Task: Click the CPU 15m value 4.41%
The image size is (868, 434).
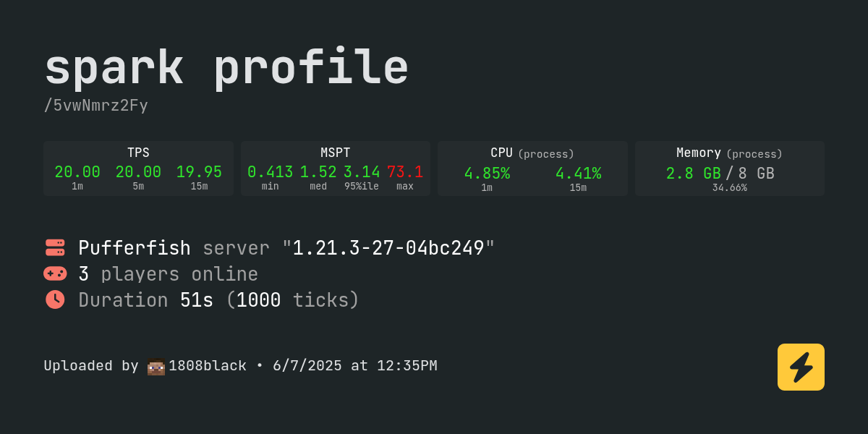Action: coord(578,174)
